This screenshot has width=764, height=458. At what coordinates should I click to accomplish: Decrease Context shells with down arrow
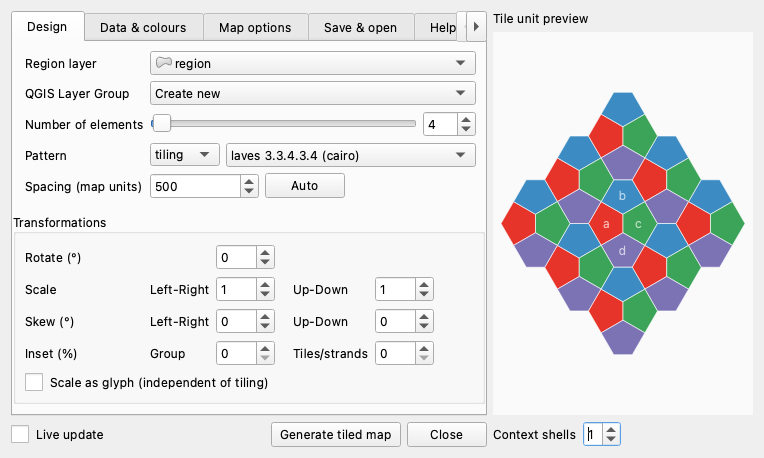coord(611,439)
